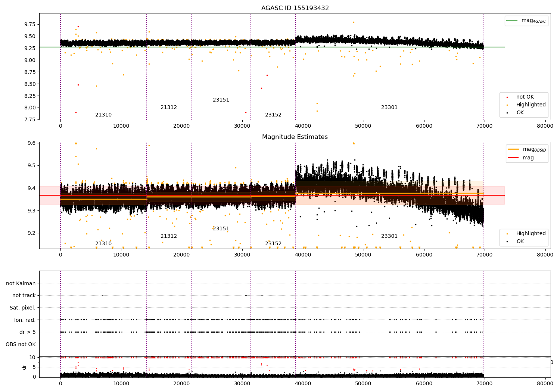The height and width of the screenshot is (392, 560).
Task: Click the 9.4 y-axis tick label
Action: 31,188
